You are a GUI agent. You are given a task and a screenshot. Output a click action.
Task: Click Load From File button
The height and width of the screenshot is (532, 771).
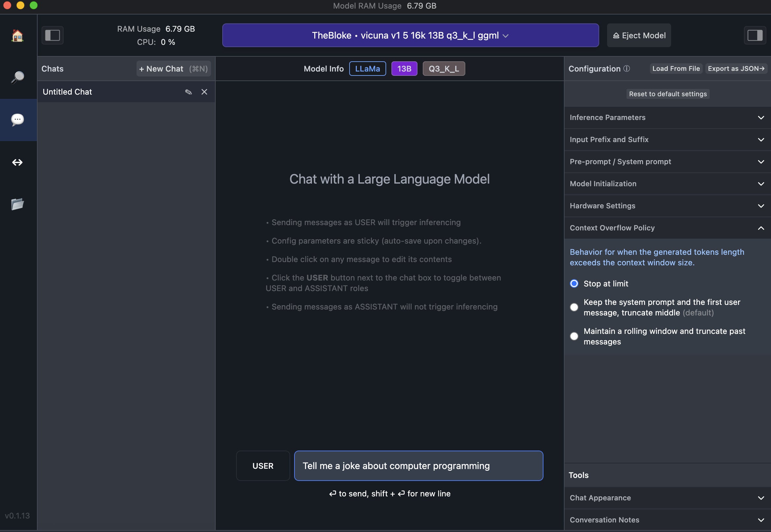[x=676, y=68]
